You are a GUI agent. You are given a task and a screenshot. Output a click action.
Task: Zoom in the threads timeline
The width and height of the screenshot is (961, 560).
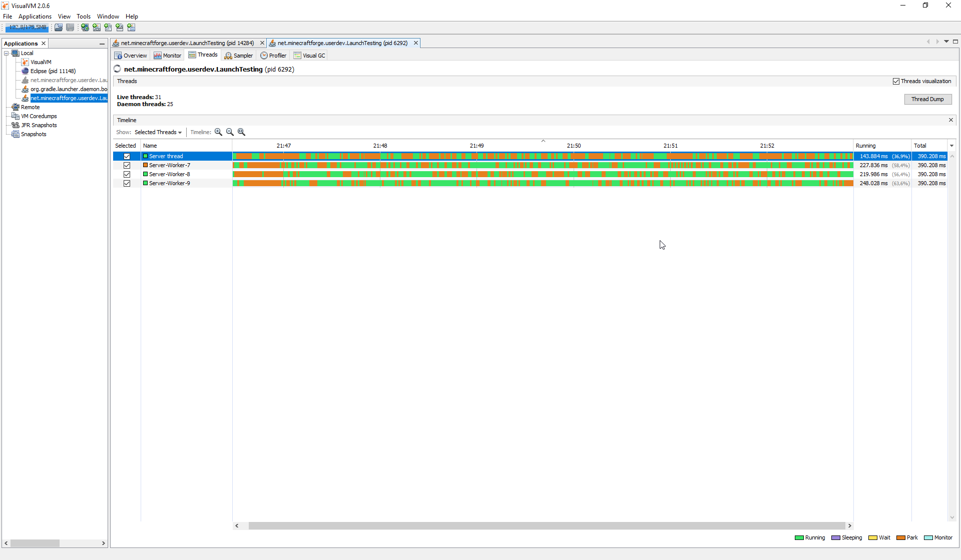[x=218, y=132]
